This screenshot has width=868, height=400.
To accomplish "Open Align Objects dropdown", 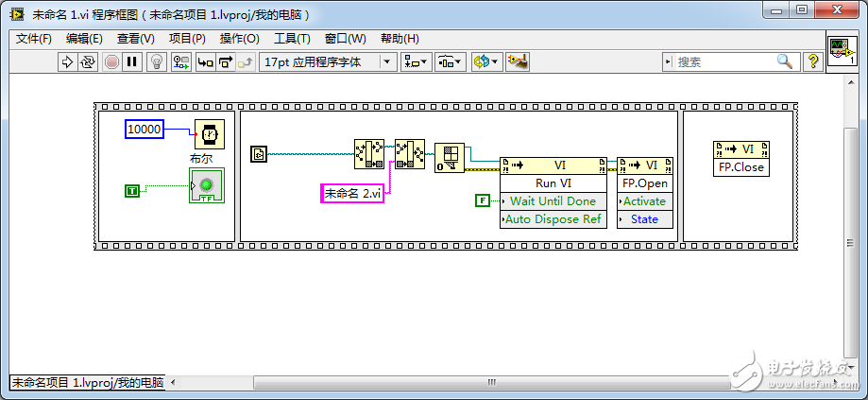I will (416, 61).
